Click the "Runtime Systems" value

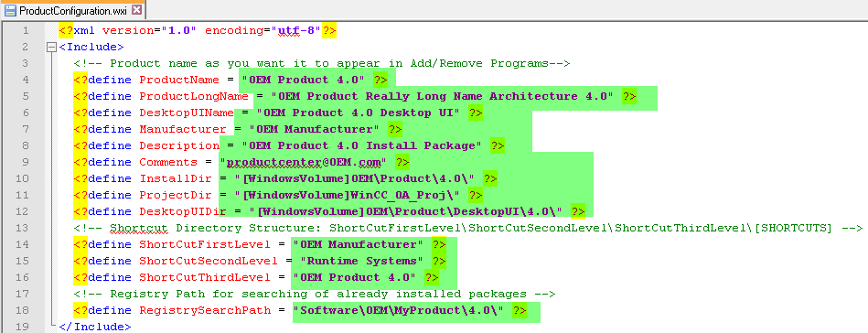tap(362, 261)
